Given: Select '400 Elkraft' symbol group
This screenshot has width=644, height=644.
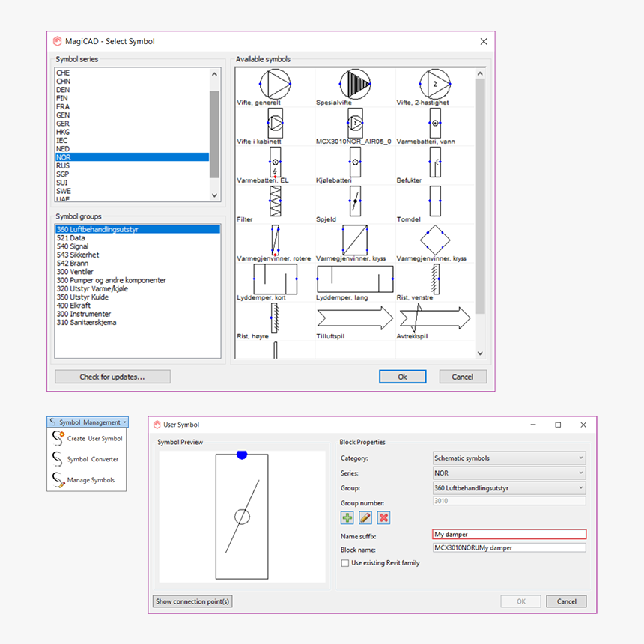Looking at the screenshot, I should 138,306.
